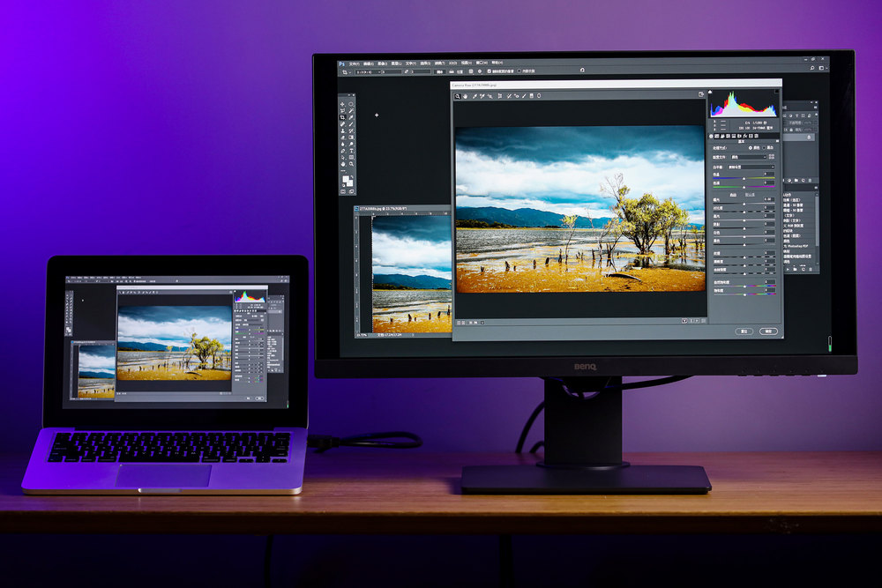The height and width of the screenshot is (588, 882).
Task: Open the White Balance preset dropdown
Action: tap(751, 167)
